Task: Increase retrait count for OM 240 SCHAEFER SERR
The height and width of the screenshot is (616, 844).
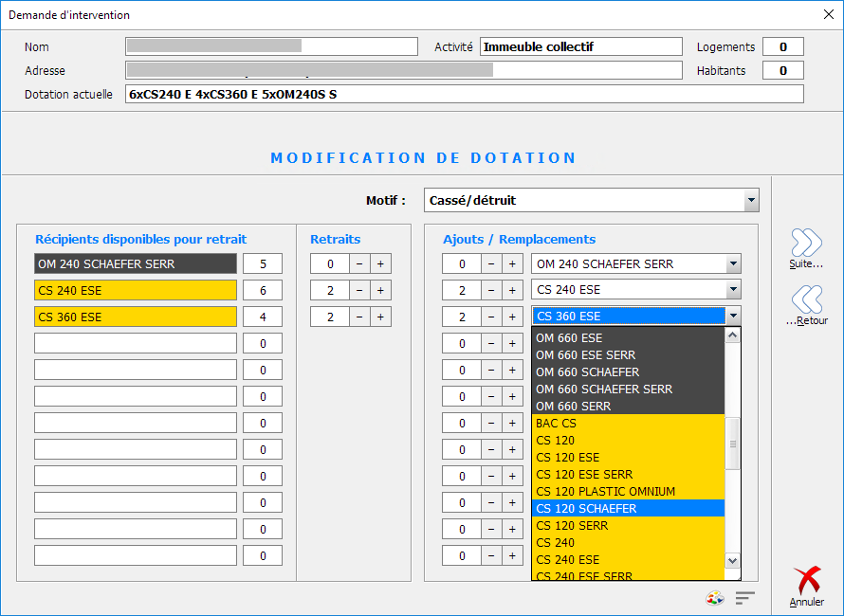Action: (x=380, y=264)
